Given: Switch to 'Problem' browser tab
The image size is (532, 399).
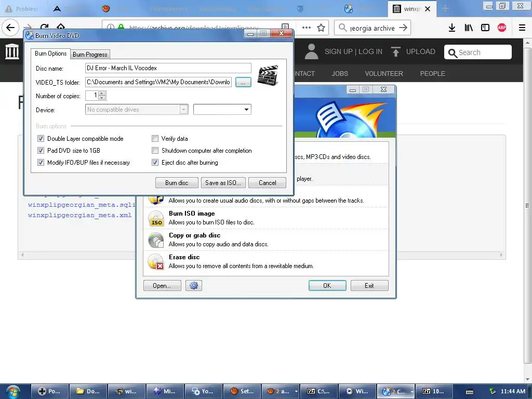Looking at the screenshot, I should point(22,8).
